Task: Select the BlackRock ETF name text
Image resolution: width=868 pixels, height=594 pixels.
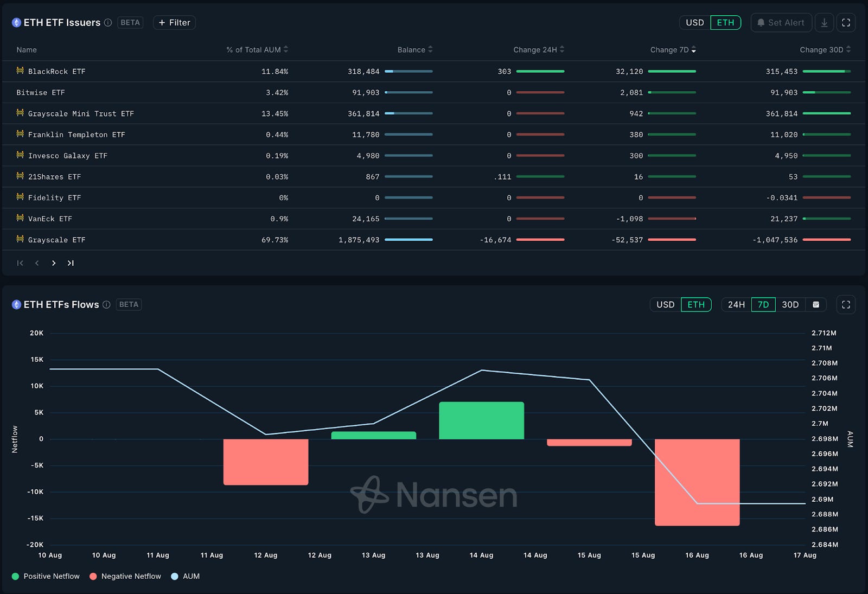Action: pyautogui.click(x=57, y=72)
